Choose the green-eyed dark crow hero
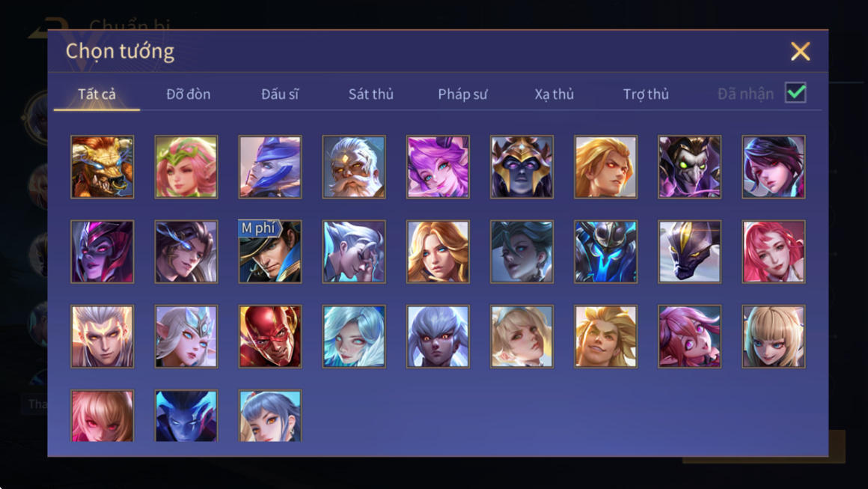Screen dimensions: 868x489 [x=690, y=167]
